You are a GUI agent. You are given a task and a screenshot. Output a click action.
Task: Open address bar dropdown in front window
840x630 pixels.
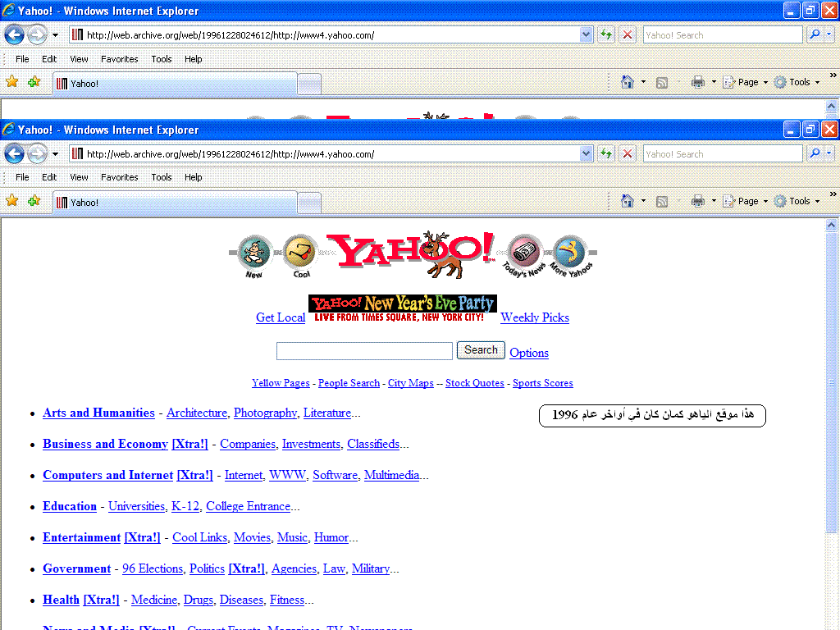(x=586, y=153)
